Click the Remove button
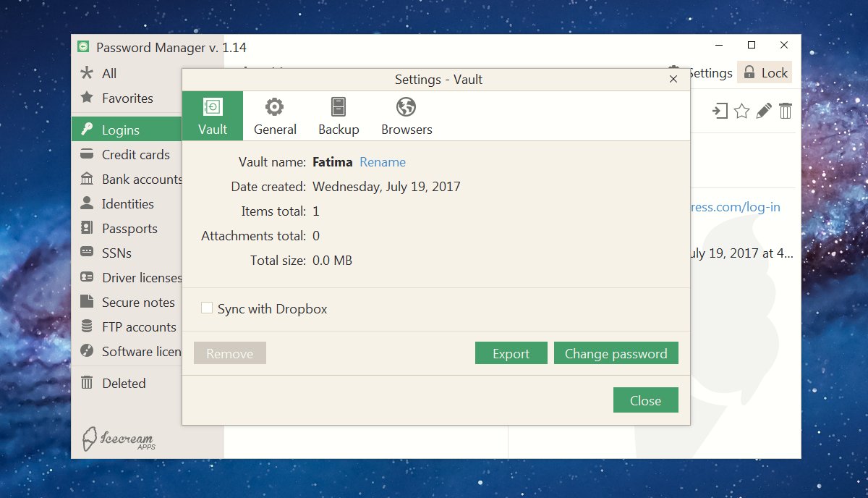868x498 pixels. [230, 353]
